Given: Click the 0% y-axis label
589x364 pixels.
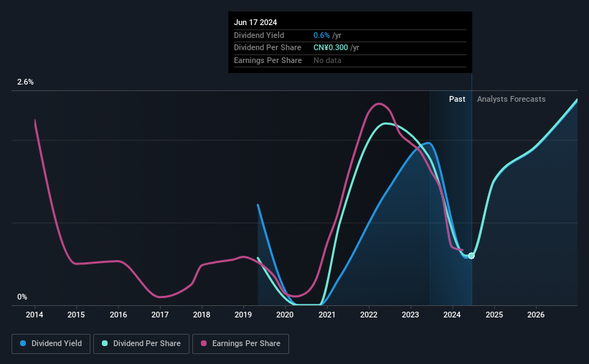Looking at the screenshot, I should (22, 297).
